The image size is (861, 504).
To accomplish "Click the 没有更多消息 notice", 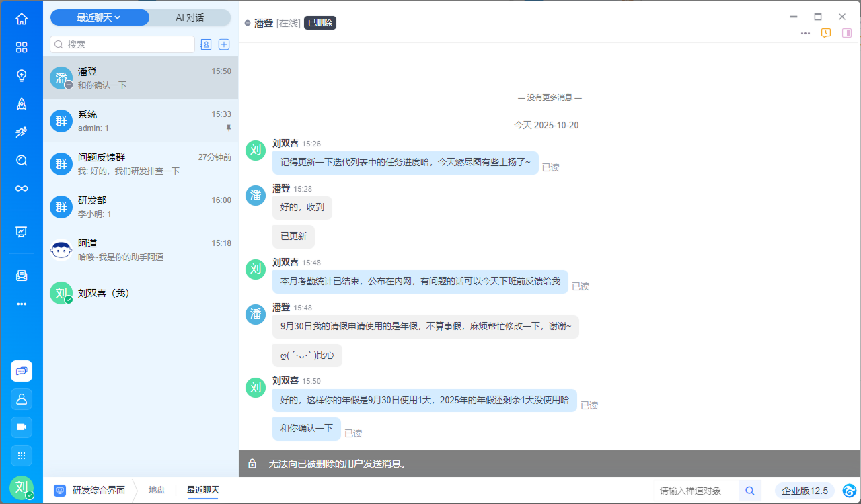I will pos(550,97).
